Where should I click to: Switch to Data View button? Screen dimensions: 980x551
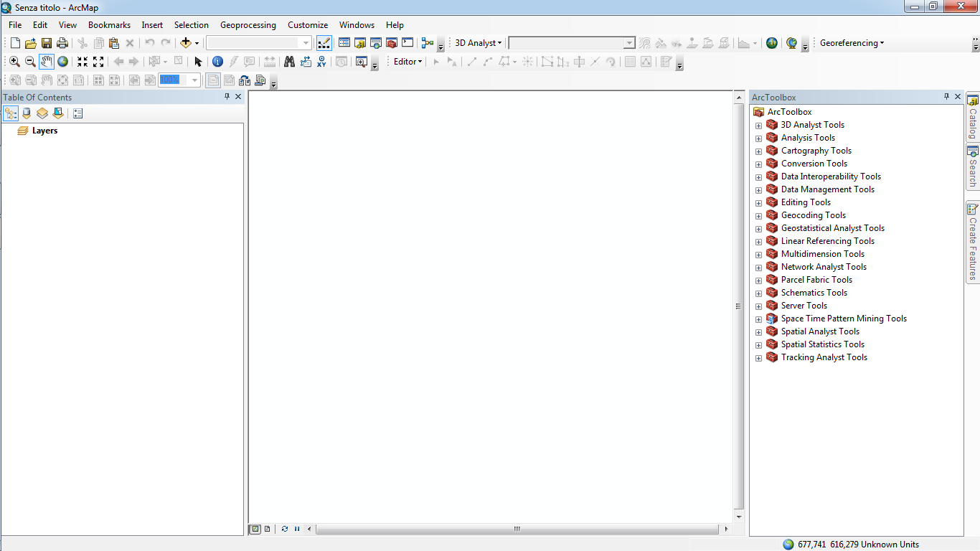(x=255, y=529)
